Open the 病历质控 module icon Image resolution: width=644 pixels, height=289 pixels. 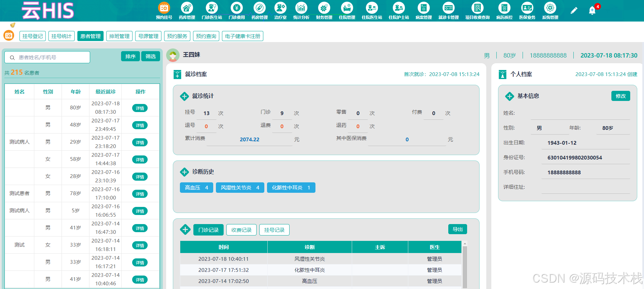(x=504, y=8)
